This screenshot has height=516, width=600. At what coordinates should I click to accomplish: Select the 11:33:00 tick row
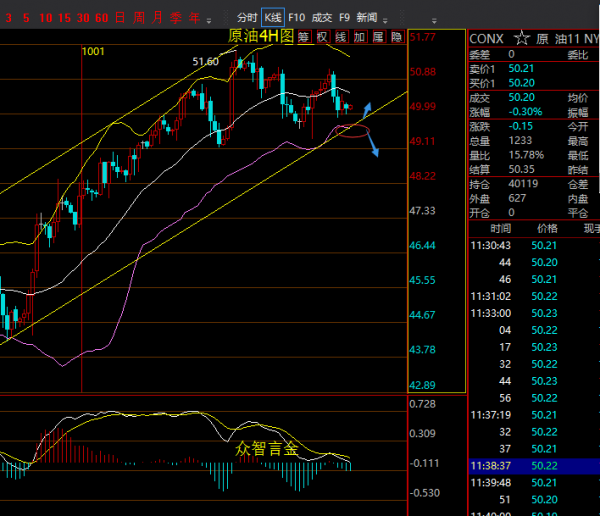coord(534,313)
